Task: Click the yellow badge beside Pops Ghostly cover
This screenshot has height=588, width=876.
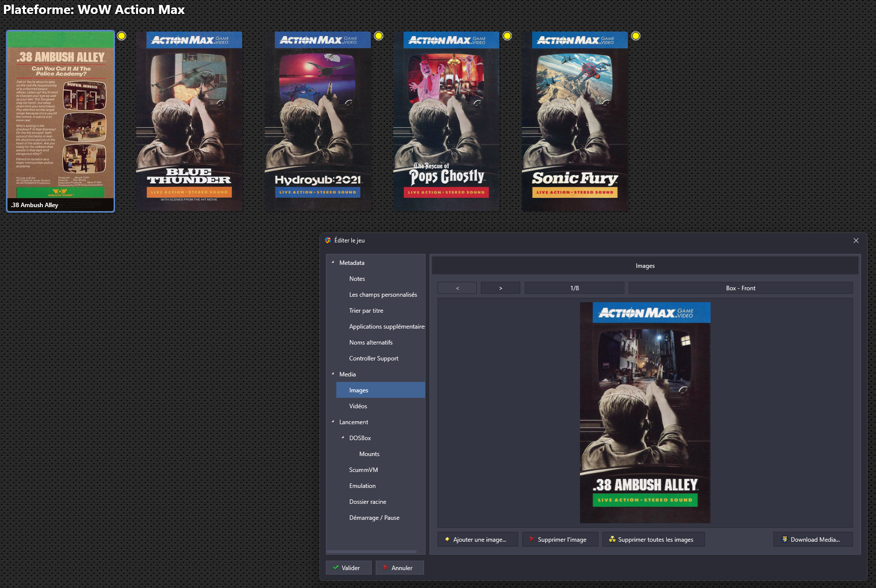Action: (507, 36)
